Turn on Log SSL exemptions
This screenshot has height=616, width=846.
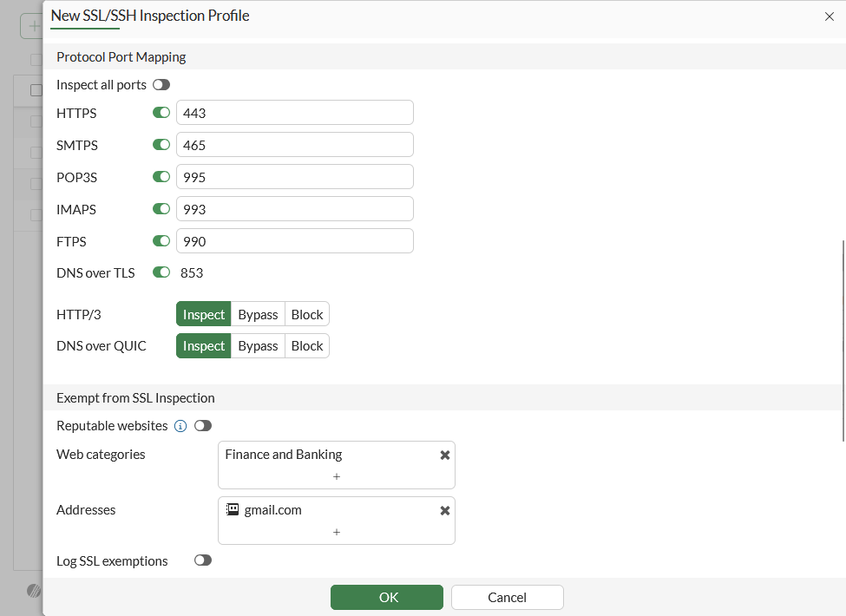coord(203,560)
